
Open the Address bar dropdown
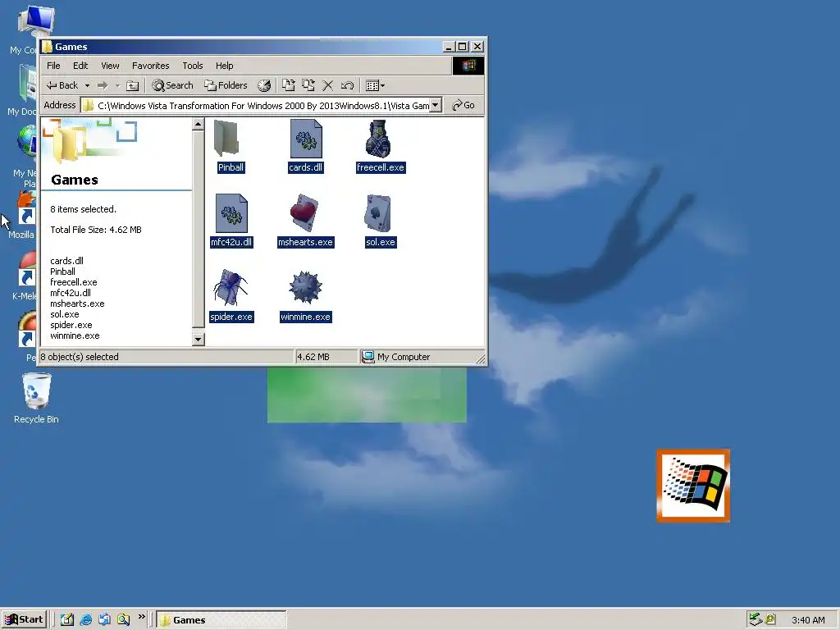tap(436, 105)
